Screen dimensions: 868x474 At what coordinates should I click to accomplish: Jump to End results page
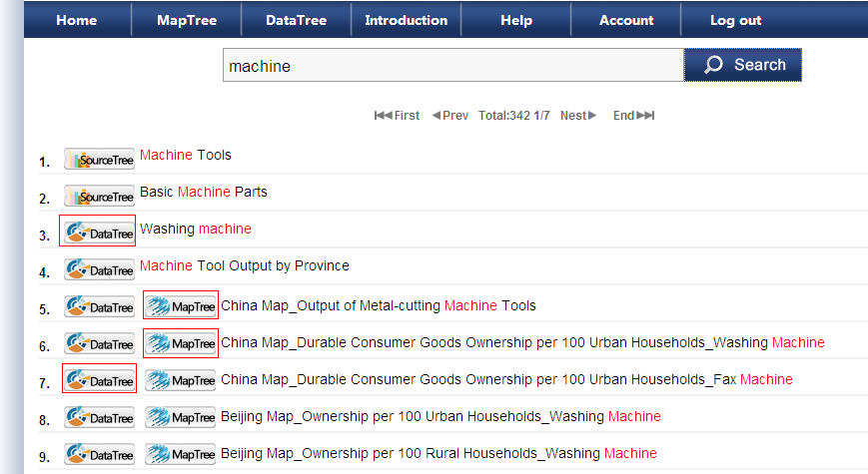(634, 116)
